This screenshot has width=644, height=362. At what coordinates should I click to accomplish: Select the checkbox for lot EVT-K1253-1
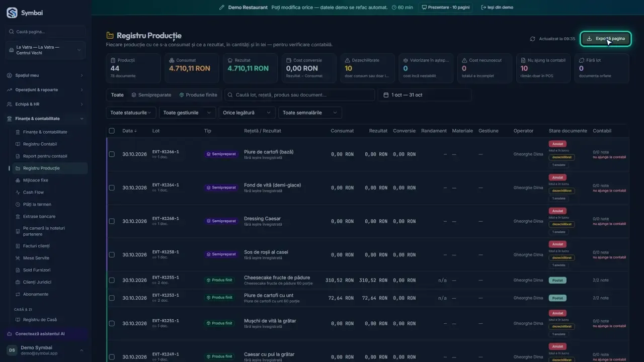click(112, 298)
